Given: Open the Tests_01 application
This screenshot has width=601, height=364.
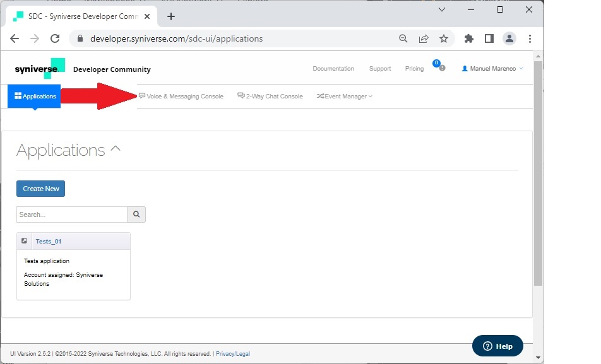Looking at the screenshot, I should click(x=48, y=242).
